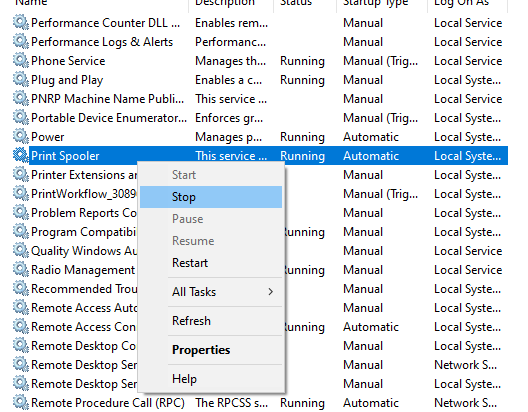Click the Portable Device Enumerator gear icon

21,118
